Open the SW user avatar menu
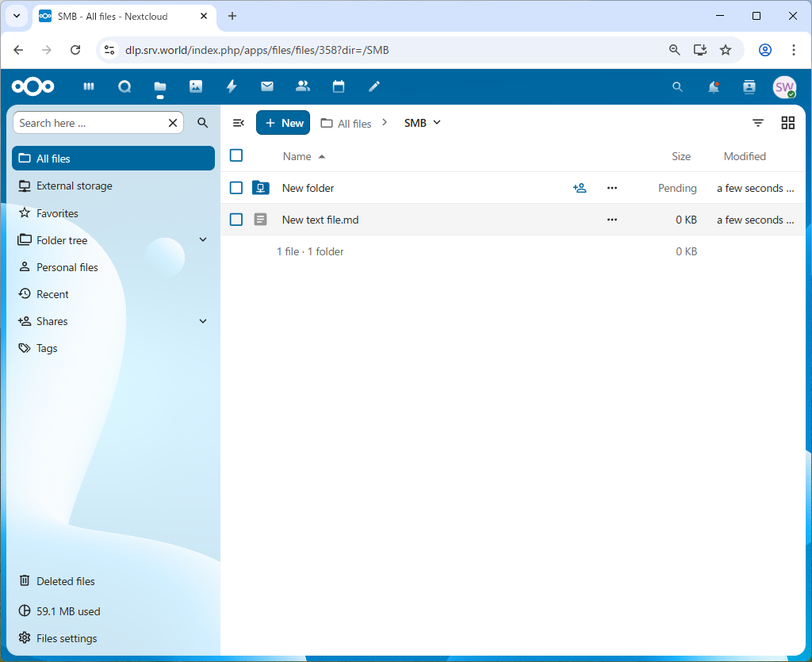 [x=784, y=87]
